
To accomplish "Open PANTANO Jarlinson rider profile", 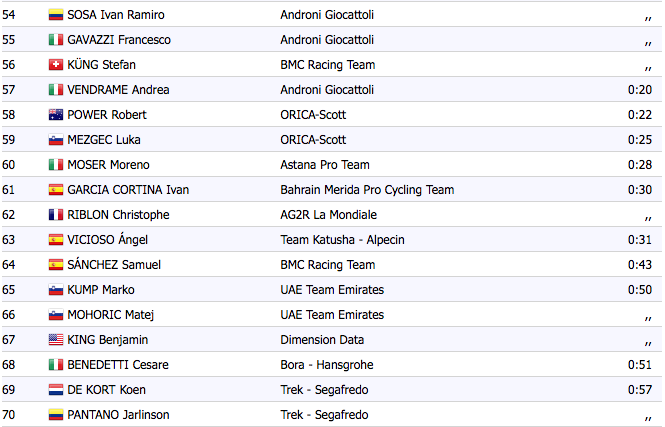I will coord(118,415).
